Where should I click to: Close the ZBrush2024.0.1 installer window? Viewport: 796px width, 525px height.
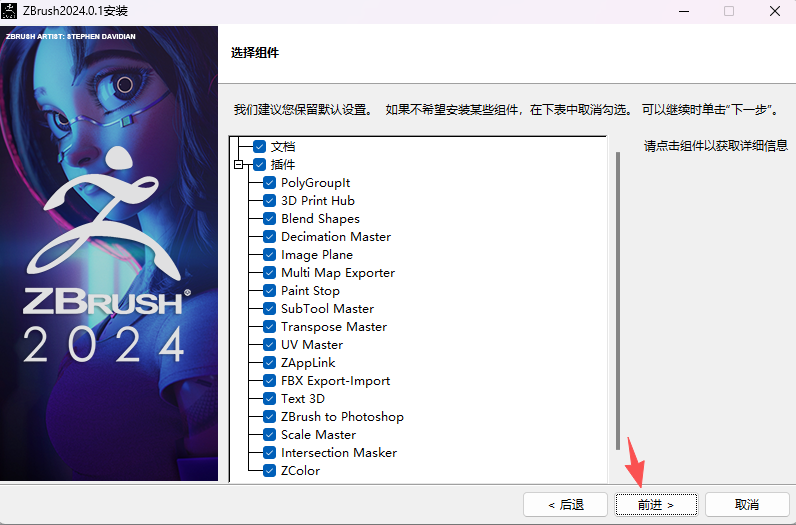coord(775,11)
